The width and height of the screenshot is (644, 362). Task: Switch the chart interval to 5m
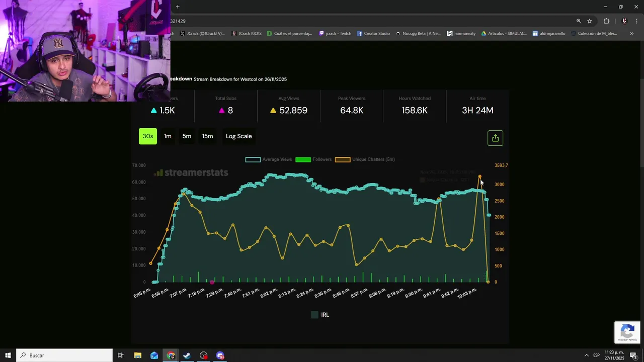pos(187,136)
